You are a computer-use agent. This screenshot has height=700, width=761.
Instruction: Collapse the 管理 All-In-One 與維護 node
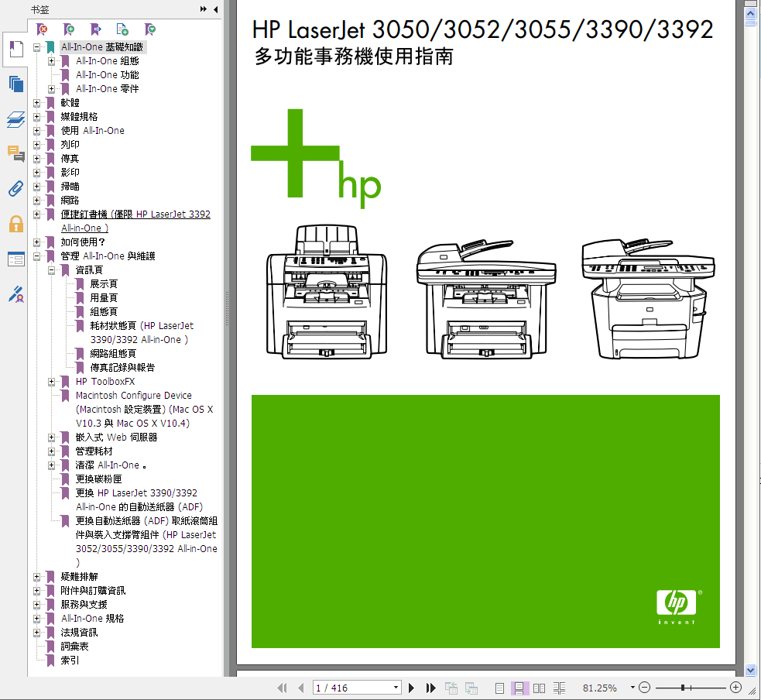(37, 256)
